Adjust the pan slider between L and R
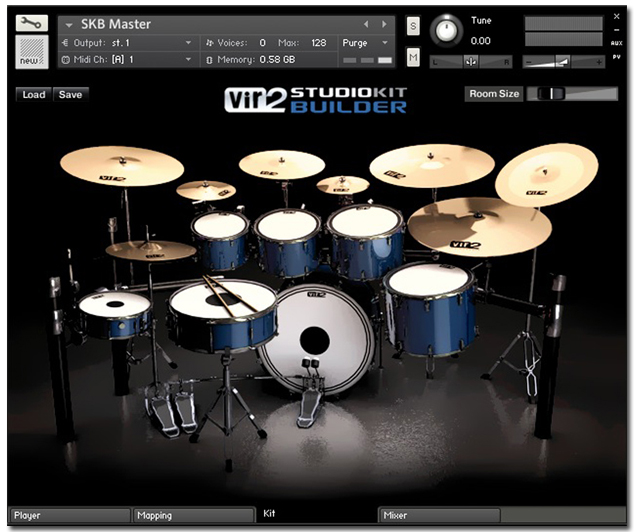Screen dimensions: 634x532 point(471,62)
